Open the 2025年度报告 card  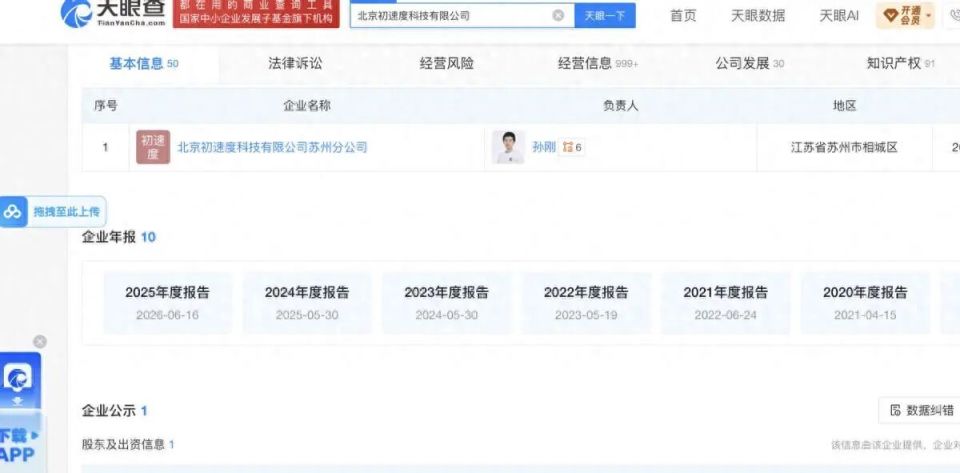point(167,303)
